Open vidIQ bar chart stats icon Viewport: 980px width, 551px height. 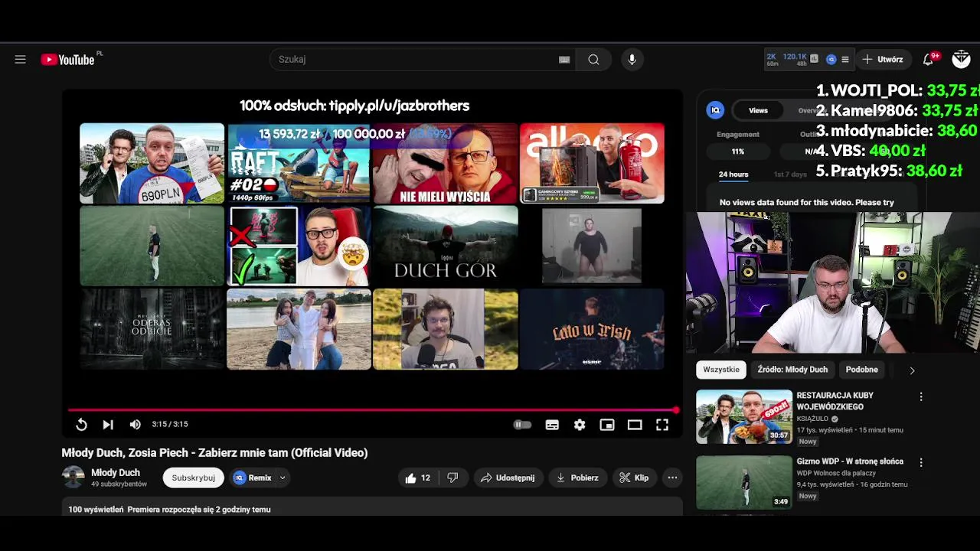tap(814, 59)
